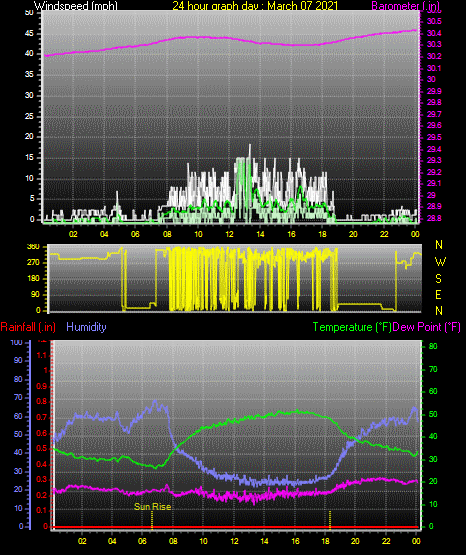Click the '270' wind direction axis value
Screen dimensions: 466x555
pyautogui.click(x=34, y=263)
